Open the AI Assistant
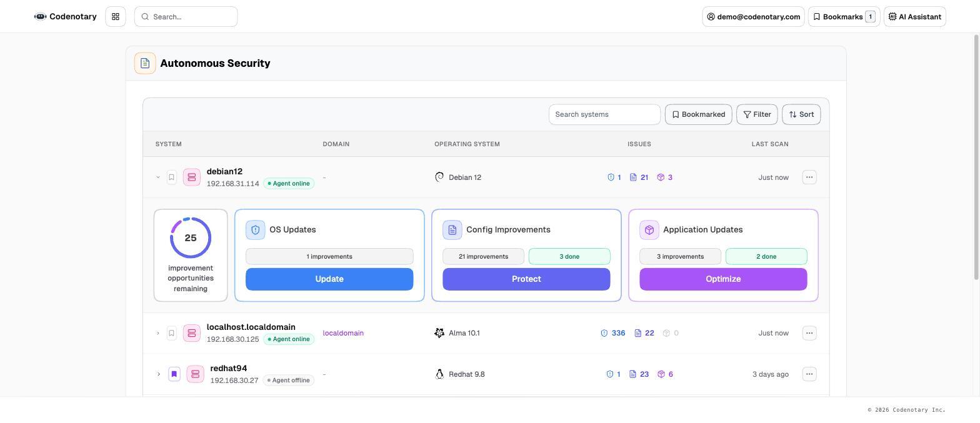 tap(915, 17)
